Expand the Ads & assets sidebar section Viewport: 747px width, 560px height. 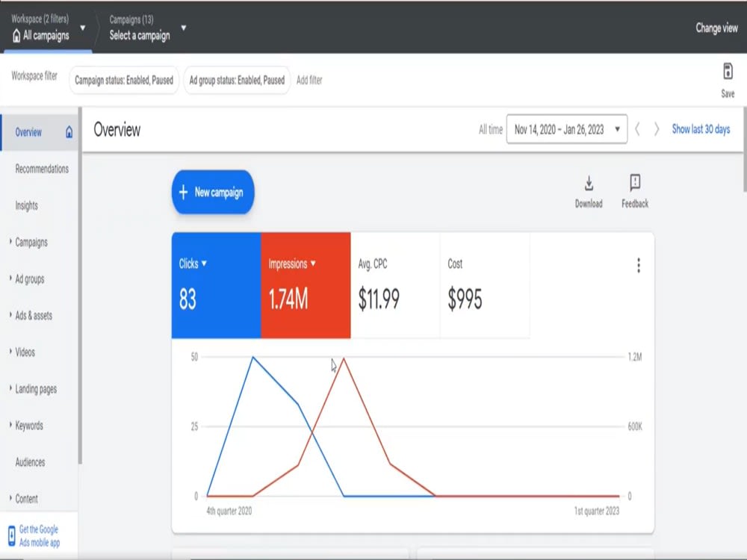10,315
